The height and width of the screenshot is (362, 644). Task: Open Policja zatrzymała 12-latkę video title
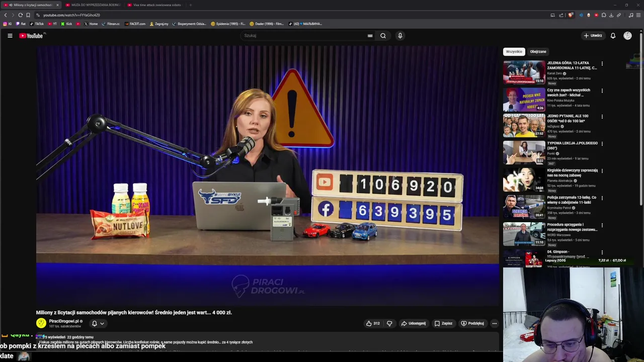tap(572, 200)
